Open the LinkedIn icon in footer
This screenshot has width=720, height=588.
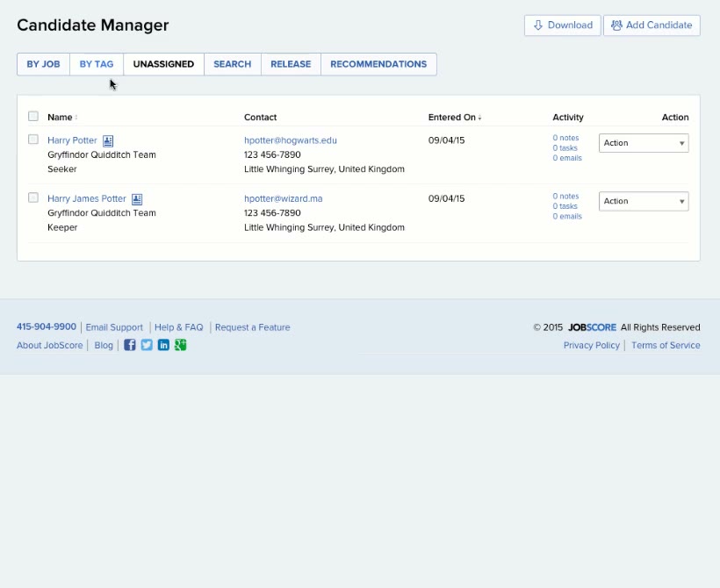(x=163, y=345)
